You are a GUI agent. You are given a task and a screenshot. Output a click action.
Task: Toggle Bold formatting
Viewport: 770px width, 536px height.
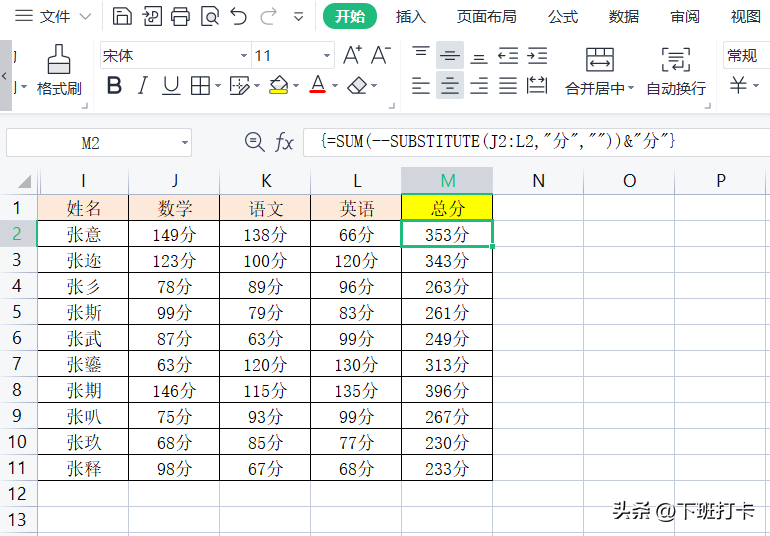pos(114,85)
